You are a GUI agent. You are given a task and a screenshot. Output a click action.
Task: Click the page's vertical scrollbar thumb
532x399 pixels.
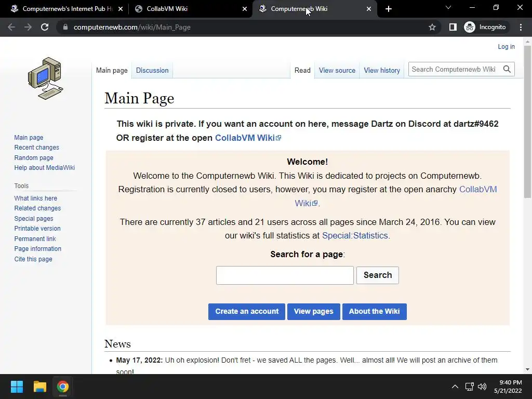(x=527, y=122)
